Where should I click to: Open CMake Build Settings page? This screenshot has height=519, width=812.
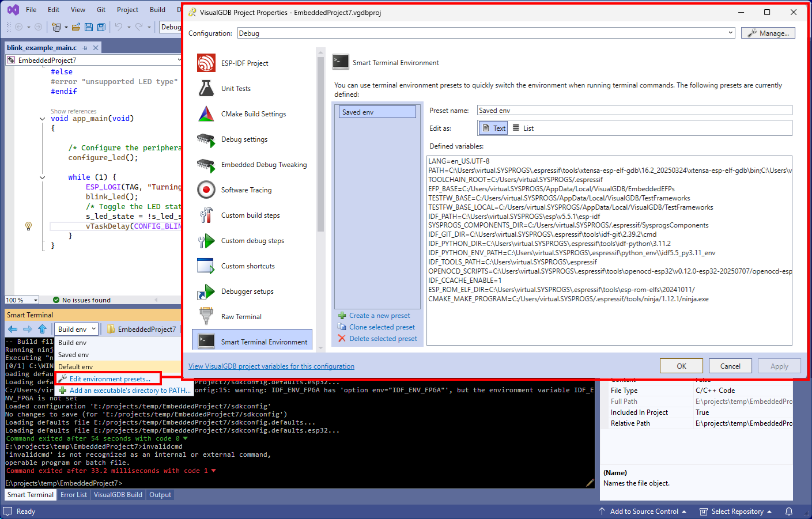click(252, 114)
